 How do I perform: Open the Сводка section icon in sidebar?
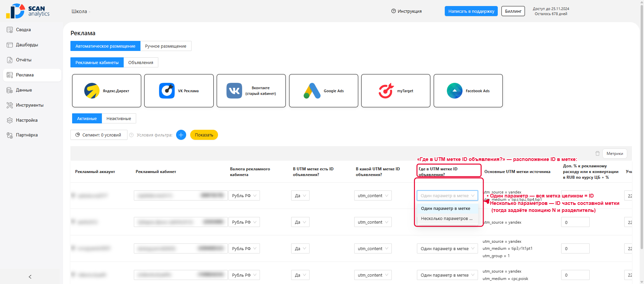pyautogui.click(x=10, y=30)
